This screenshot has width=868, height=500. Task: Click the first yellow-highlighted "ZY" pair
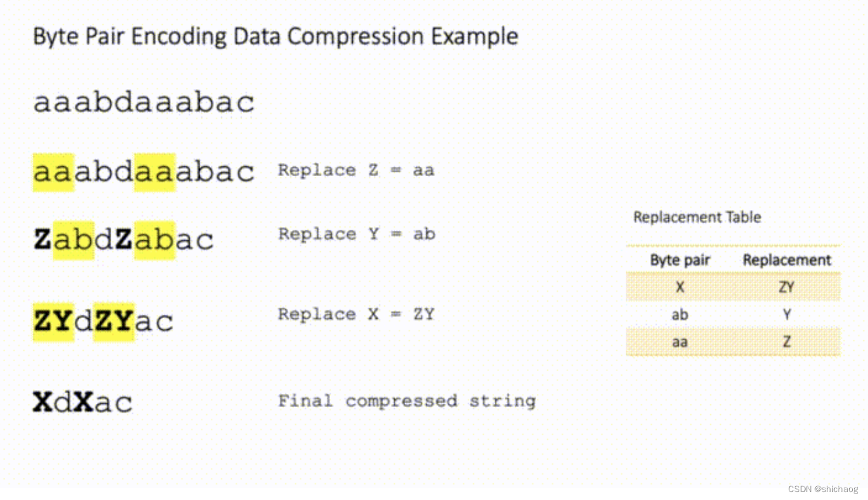click(53, 321)
